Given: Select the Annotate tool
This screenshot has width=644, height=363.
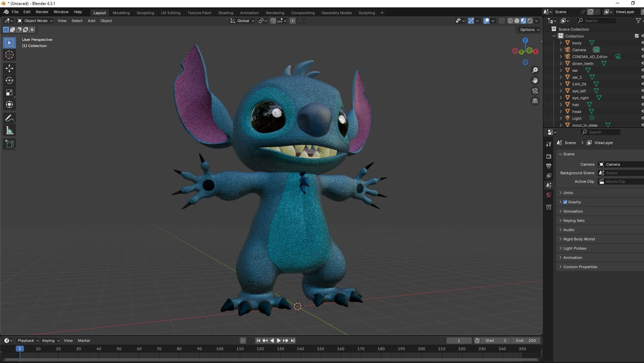Looking at the screenshot, I should (x=9, y=118).
